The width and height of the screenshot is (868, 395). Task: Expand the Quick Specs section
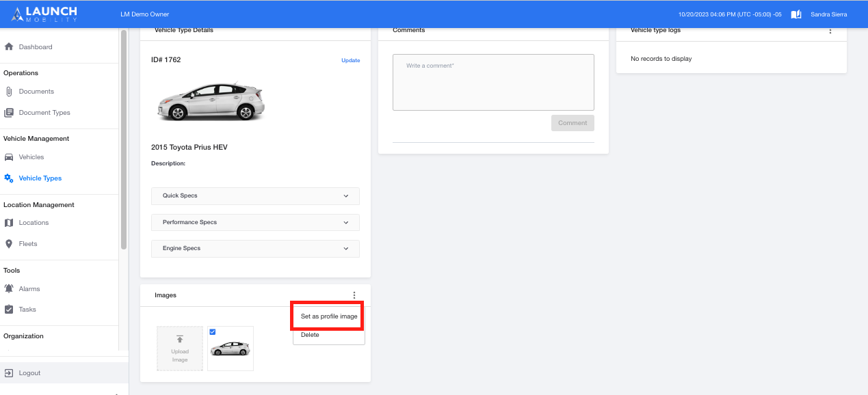(x=255, y=196)
